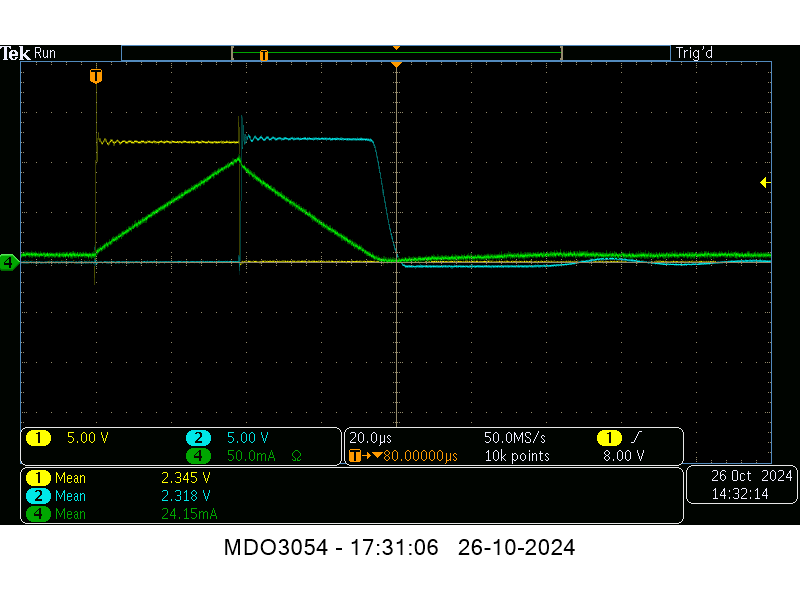This screenshot has width=800, height=600.
Task: Select the channel 4 Mean 24.15mA measurement row
Action: coord(120,514)
